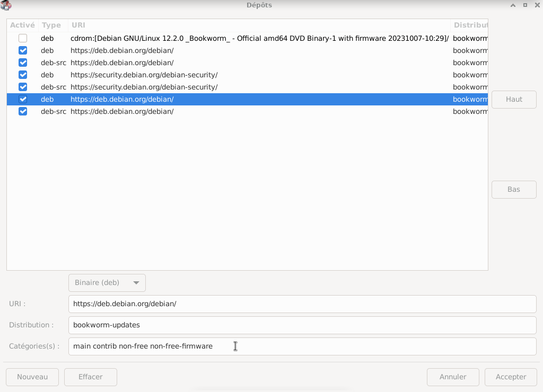Open the Binaire (deb) type dropdown
Viewport: 543px width, 392px height.
click(x=107, y=283)
